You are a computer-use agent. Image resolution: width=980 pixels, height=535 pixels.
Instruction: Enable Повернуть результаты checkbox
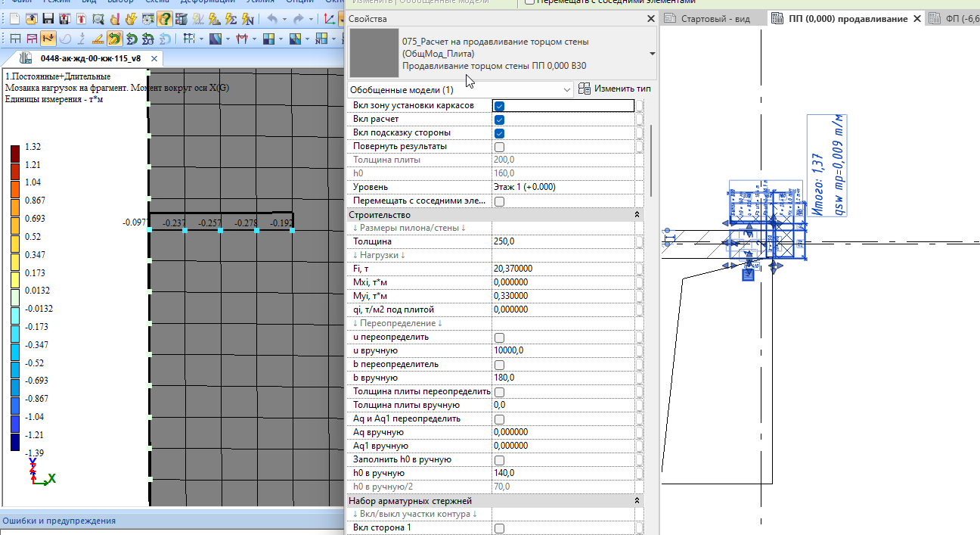click(499, 147)
